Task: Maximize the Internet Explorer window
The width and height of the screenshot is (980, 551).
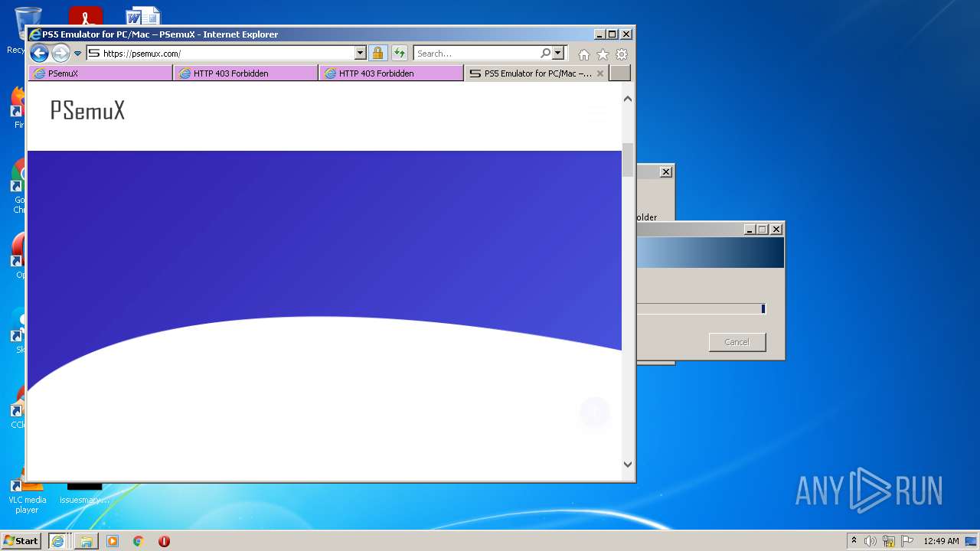Action: coord(612,34)
